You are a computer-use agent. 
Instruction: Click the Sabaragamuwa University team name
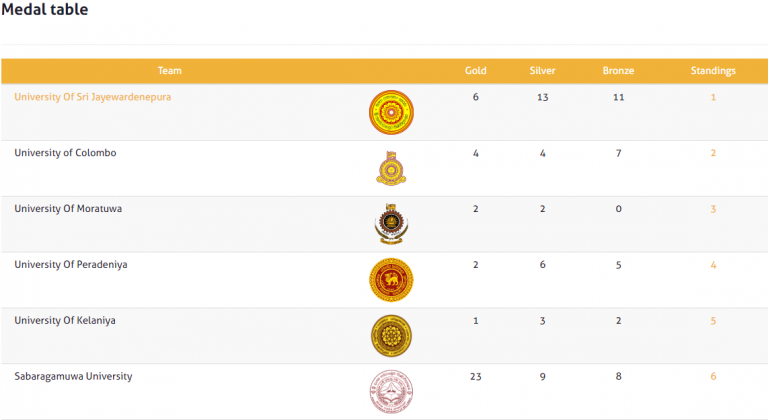coord(73,377)
